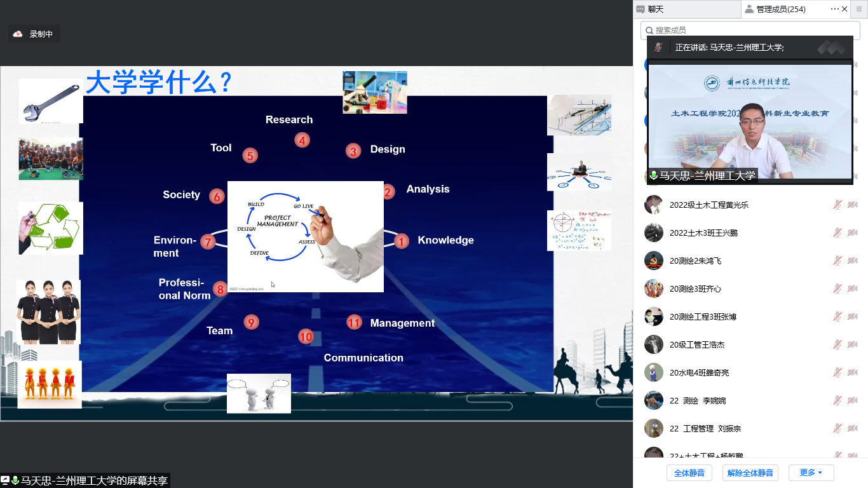
Task: Click muted microphone icon in speaker bar
Action: (659, 47)
